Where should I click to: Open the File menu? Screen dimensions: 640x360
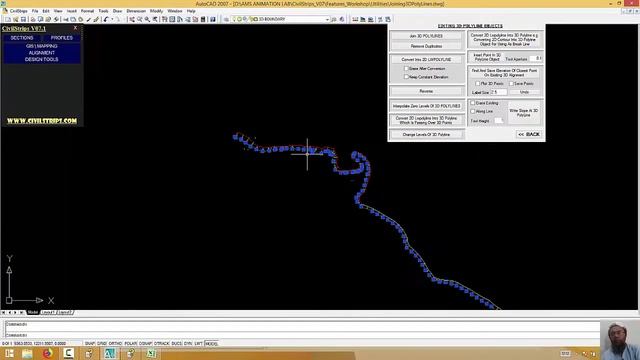[35, 11]
